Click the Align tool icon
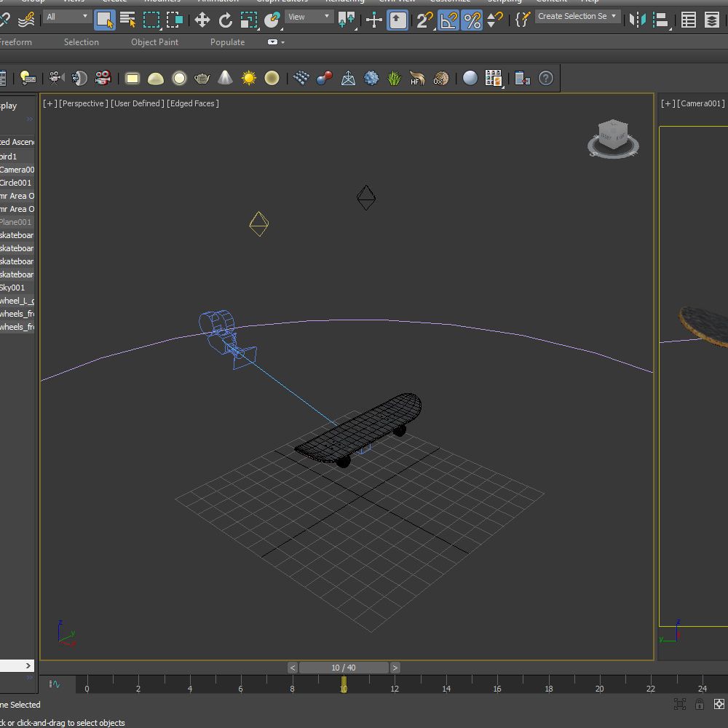This screenshot has width=728, height=728. [661, 20]
